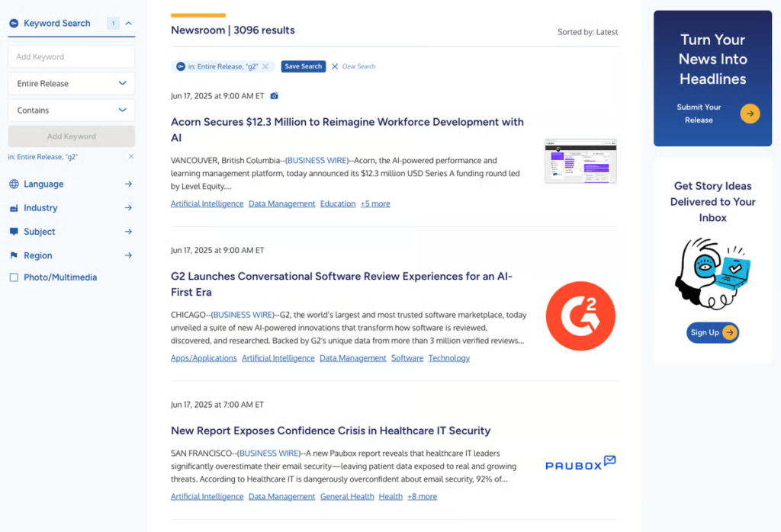Expand the Industry filter section
The width and height of the screenshot is (781, 532).
click(127, 207)
